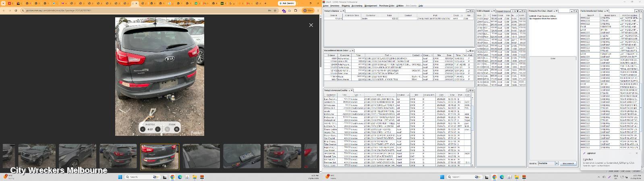Close the Unconfirmed Work Order panel tab
The height and width of the screenshot is (181, 644).
click(352, 51)
